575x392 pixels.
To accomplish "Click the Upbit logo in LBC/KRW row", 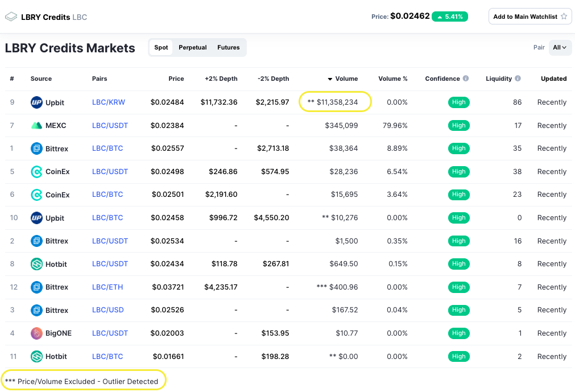I will [36, 102].
